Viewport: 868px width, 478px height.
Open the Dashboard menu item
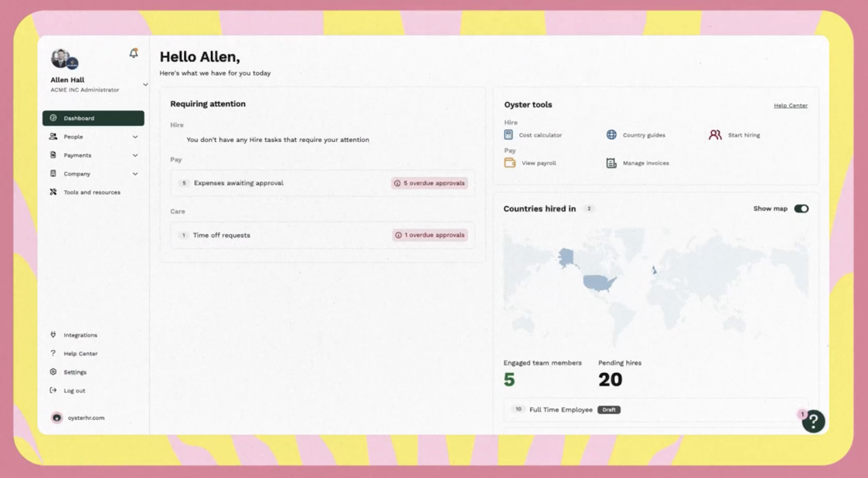93,118
